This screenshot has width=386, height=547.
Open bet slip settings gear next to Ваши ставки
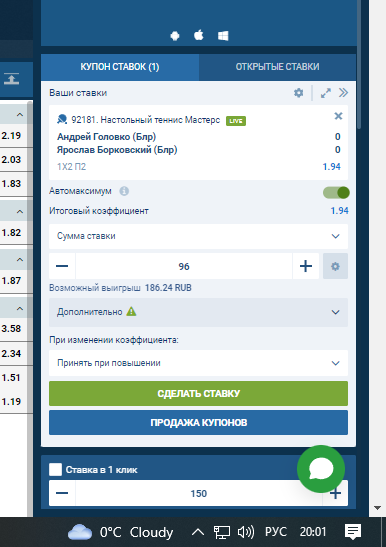pyautogui.click(x=298, y=93)
